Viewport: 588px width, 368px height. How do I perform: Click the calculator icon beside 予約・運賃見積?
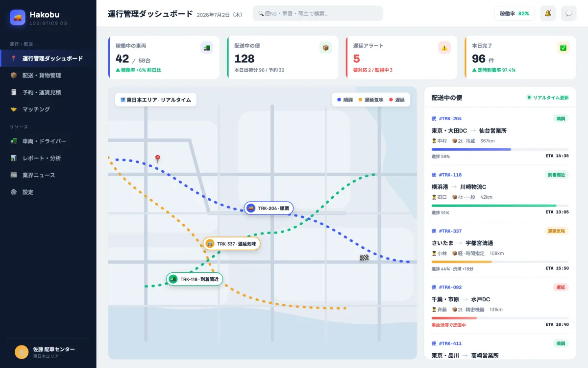tap(14, 92)
